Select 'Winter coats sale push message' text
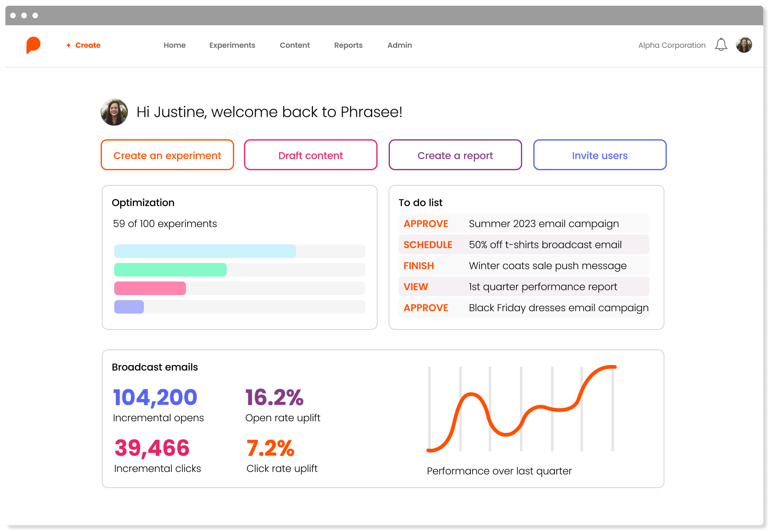The image size is (769, 532). click(x=548, y=266)
